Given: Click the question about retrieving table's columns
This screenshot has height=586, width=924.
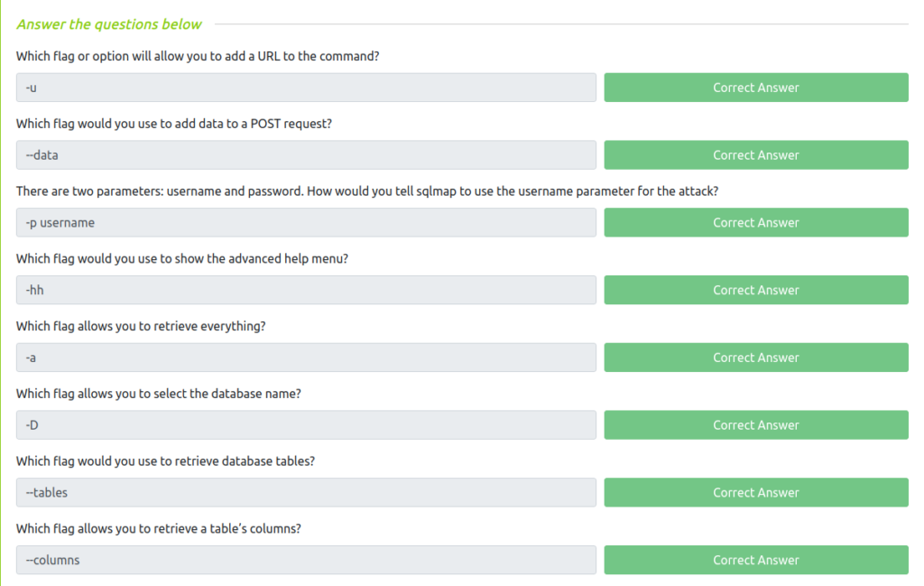Looking at the screenshot, I should [159, 529].
